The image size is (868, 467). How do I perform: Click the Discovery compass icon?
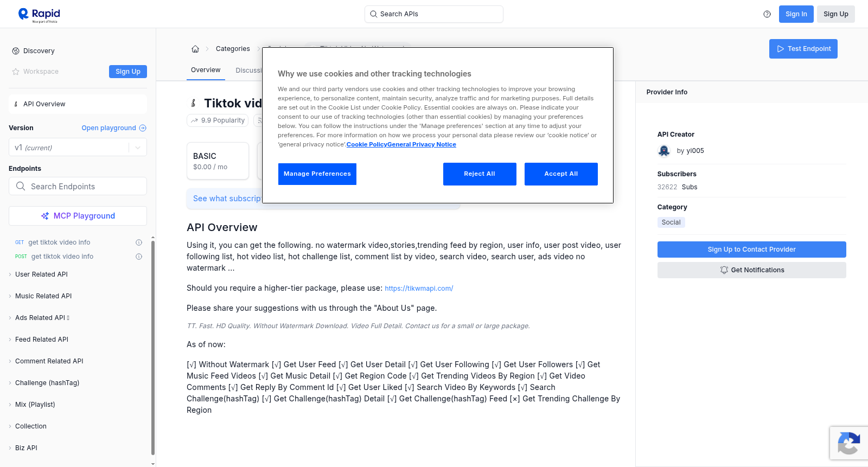[x=16, y=51]
